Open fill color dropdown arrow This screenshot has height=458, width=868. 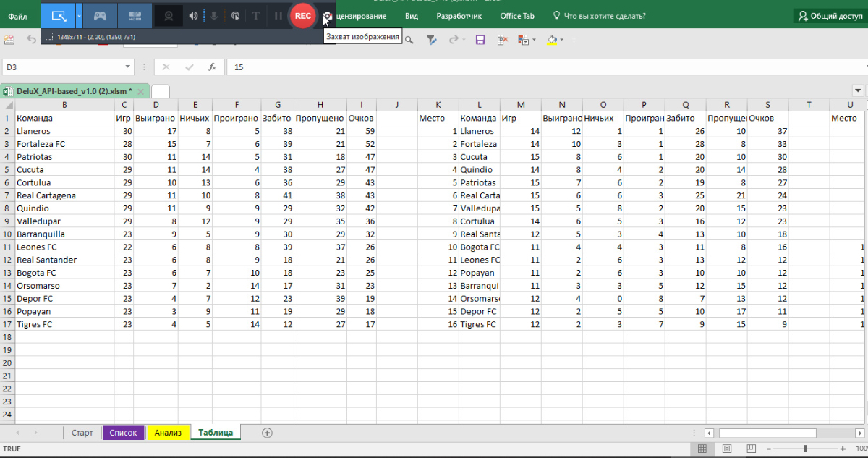tap(562, 40)
